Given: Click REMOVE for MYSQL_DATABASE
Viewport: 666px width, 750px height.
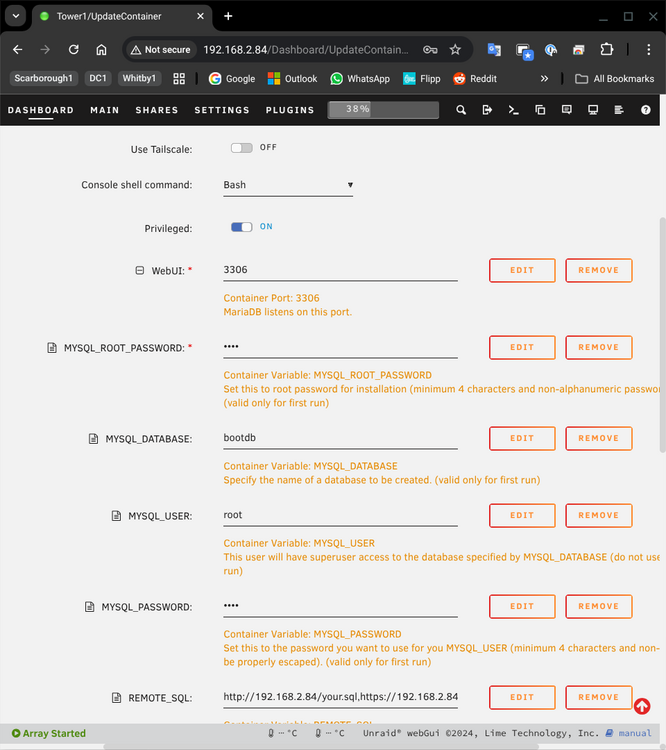Looking at the screenshot, I should (599, 438).
